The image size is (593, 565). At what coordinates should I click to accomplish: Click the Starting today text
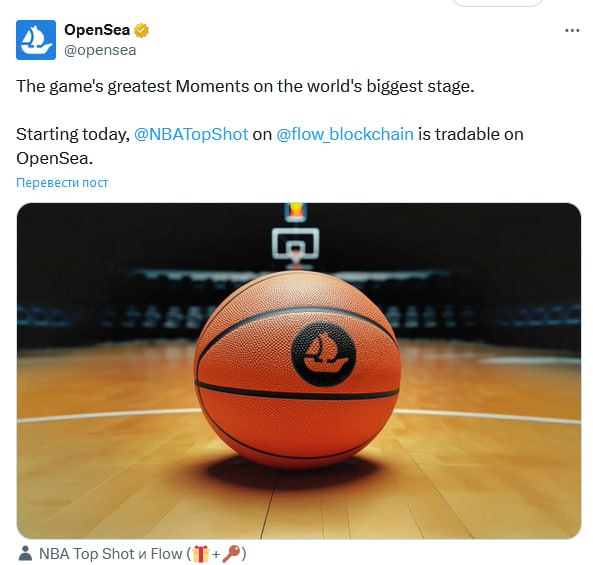click(73, 134)
